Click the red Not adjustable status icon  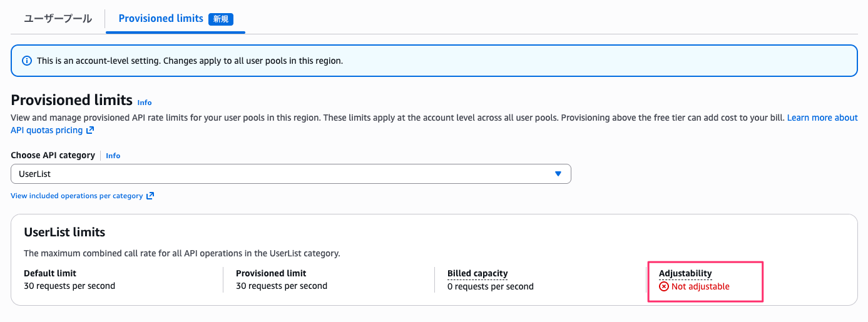pos(664,286)
